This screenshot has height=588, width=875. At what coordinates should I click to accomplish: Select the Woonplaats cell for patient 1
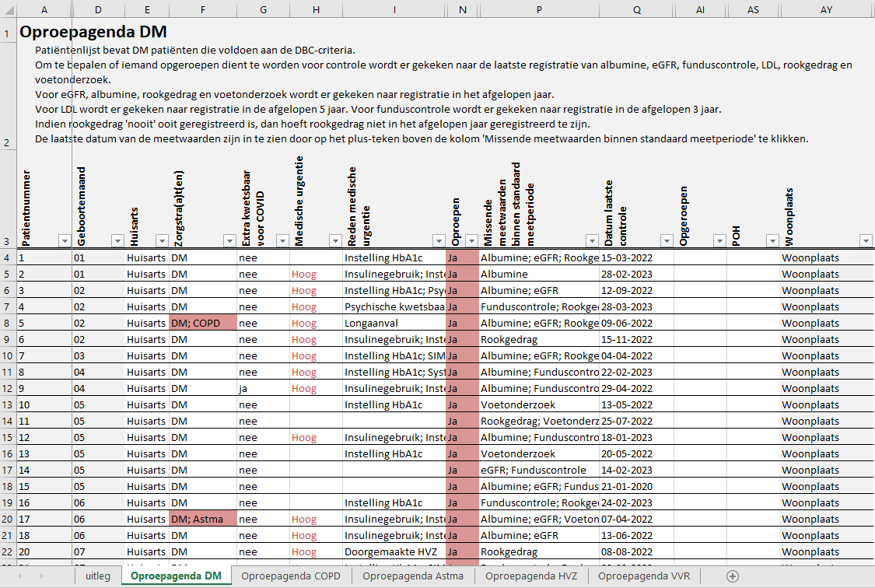827,257
